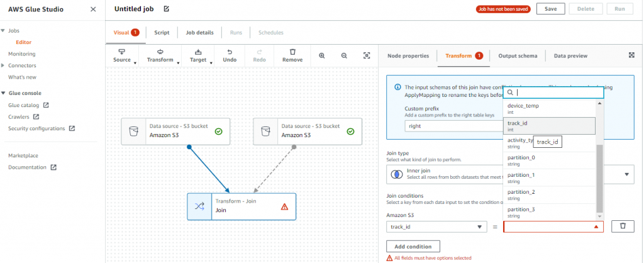Zoom in on the canvas

(x=322, y=55)
